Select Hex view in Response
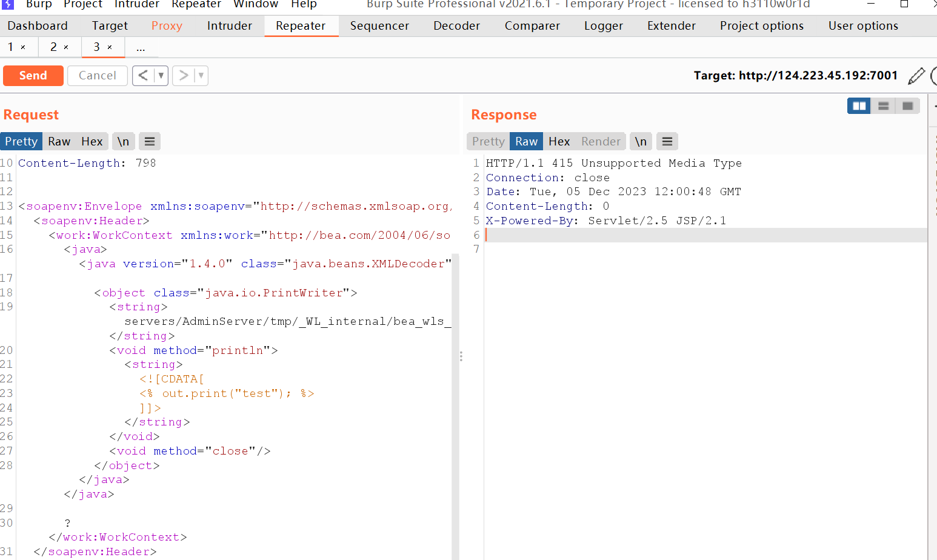Image resolution: width=937 pixels, height=560 pixels. [559, 141]
